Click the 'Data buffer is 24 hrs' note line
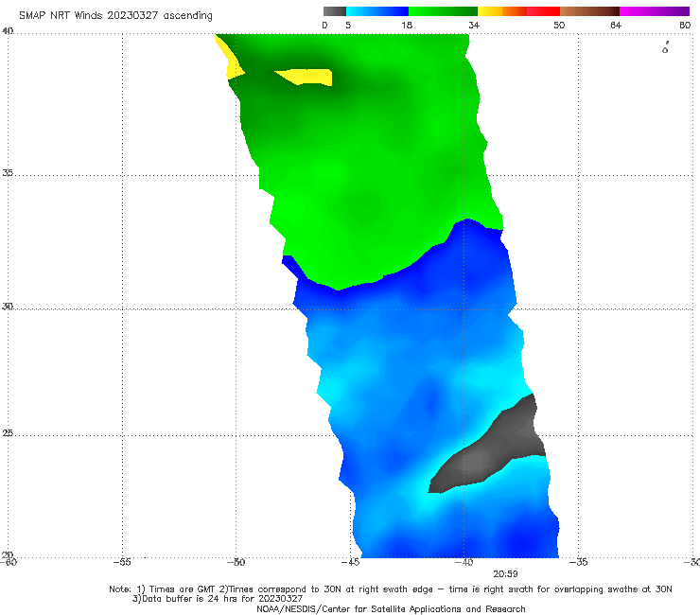Viewport: 700px width, 615px height. [x=218, y=599]
